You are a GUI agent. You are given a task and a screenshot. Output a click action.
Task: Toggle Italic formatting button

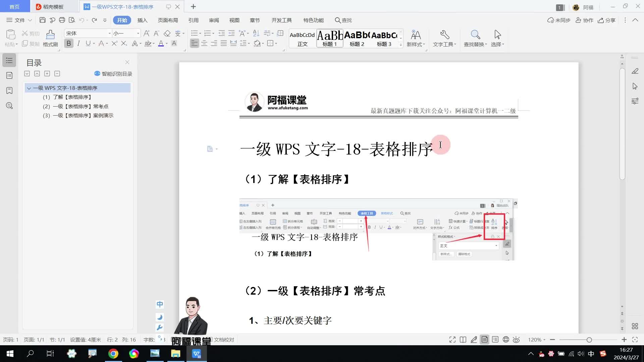tap(78, 43)
